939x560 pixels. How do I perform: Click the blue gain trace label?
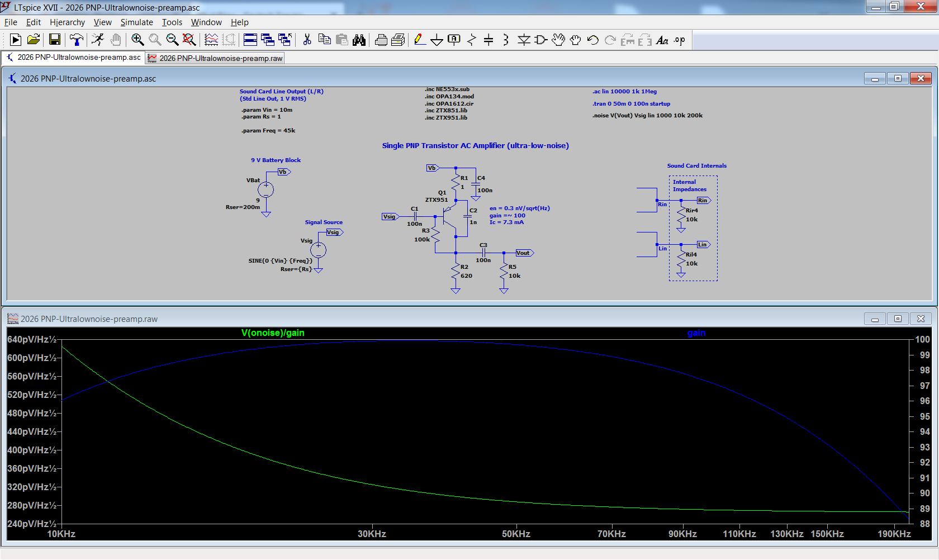(696, 333)
